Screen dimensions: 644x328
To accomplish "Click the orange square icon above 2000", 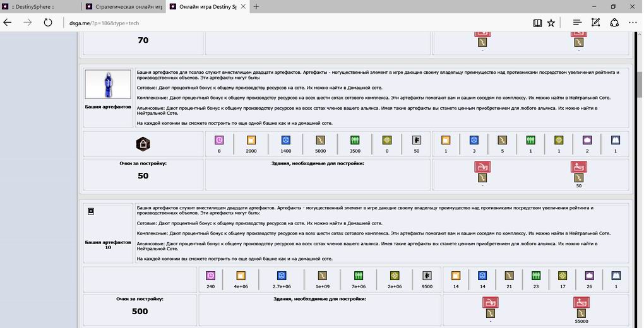I will 251,141.
